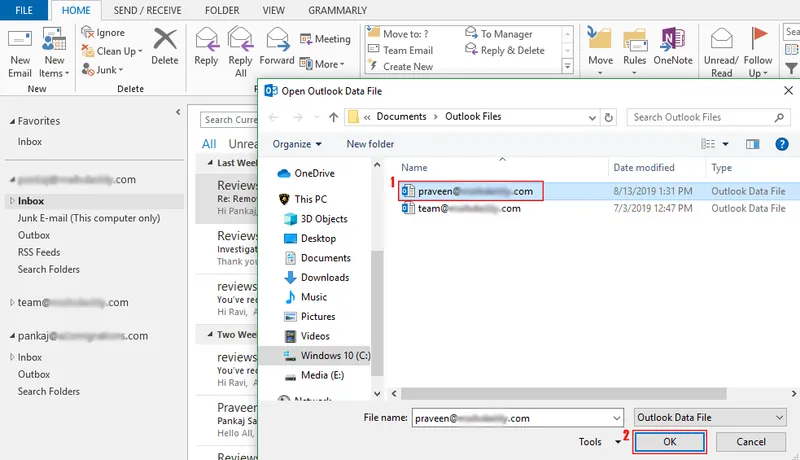Screen dimensions: 800x460
Task: Select This PC in the tree
Action: point(303,199)
